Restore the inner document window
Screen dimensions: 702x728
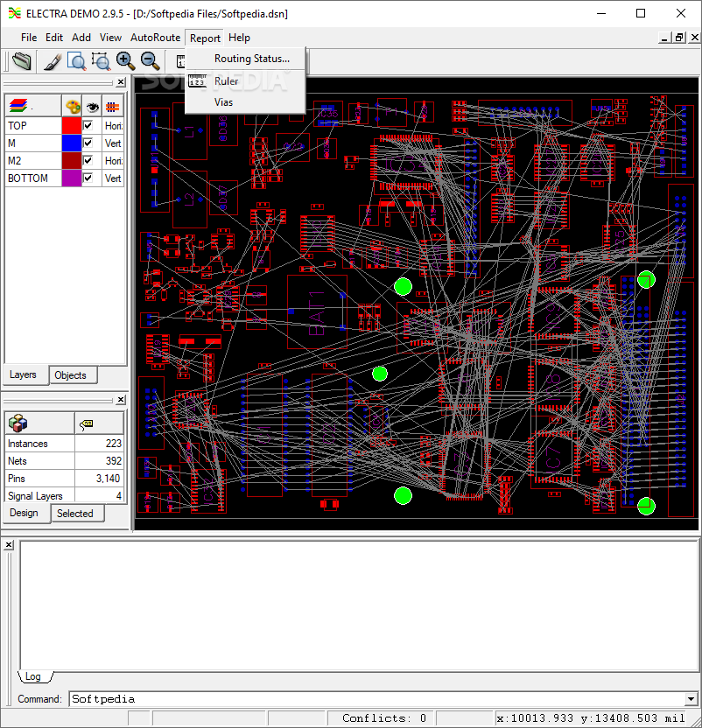[x=679, y=38]
